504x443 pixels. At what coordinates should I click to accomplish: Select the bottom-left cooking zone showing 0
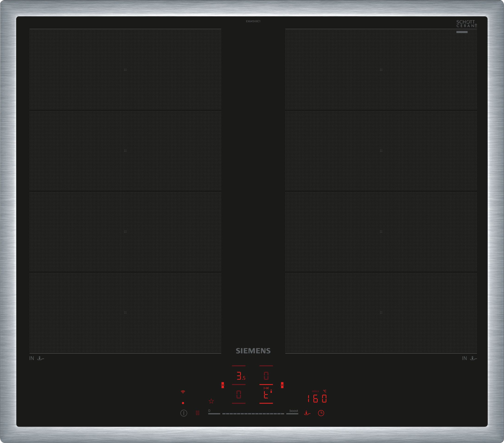click(x=239, y=395)
